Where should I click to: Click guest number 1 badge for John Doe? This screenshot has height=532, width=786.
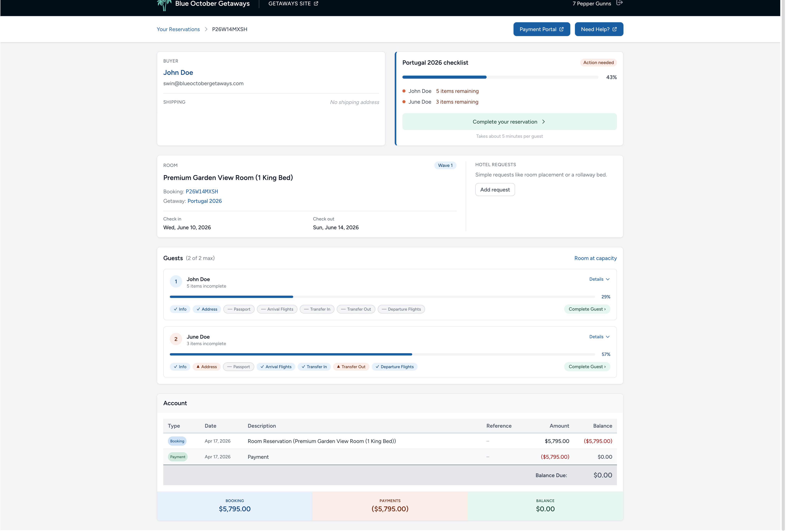click(176, 282)
